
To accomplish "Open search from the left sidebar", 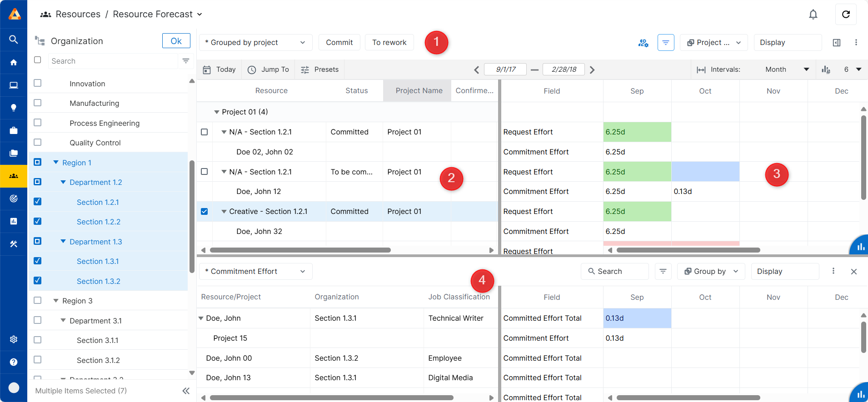I will [14, 40].
